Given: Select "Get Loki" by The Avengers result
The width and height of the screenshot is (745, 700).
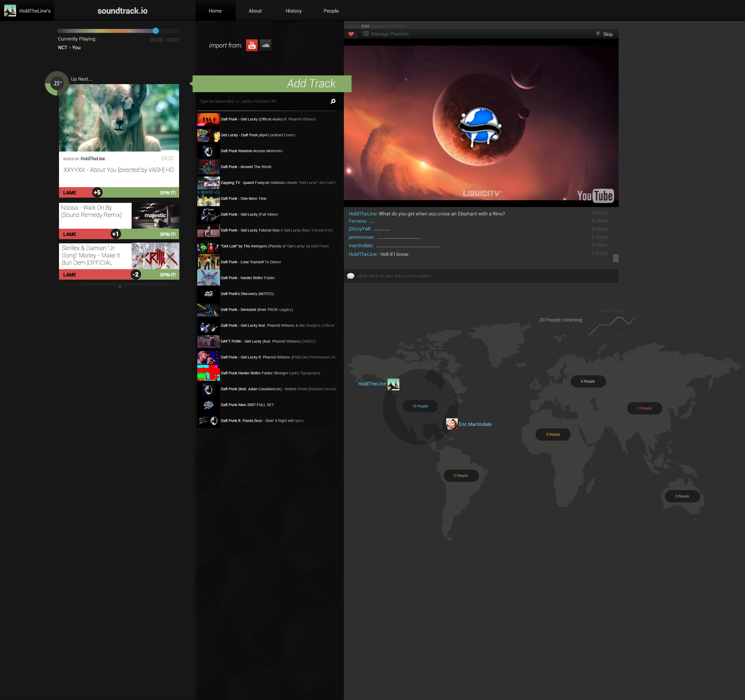Looking at the screenshot, I should coord(266,246).
